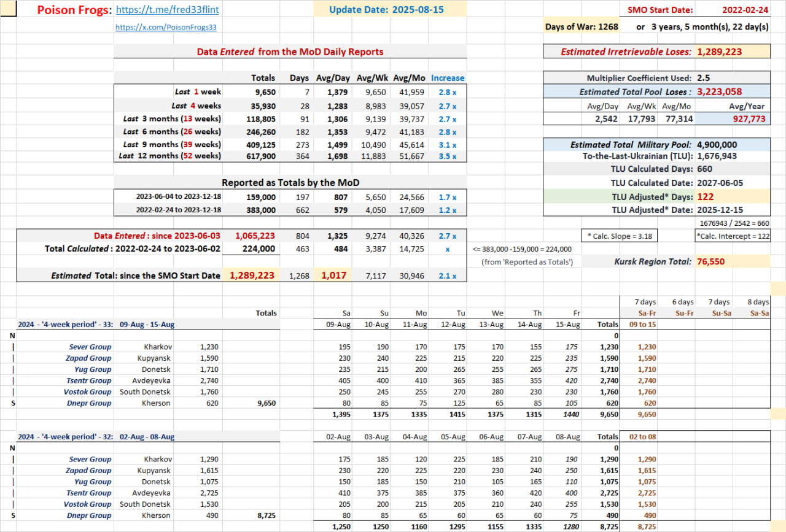Select TLU Adjusted Days value 122

705,196
